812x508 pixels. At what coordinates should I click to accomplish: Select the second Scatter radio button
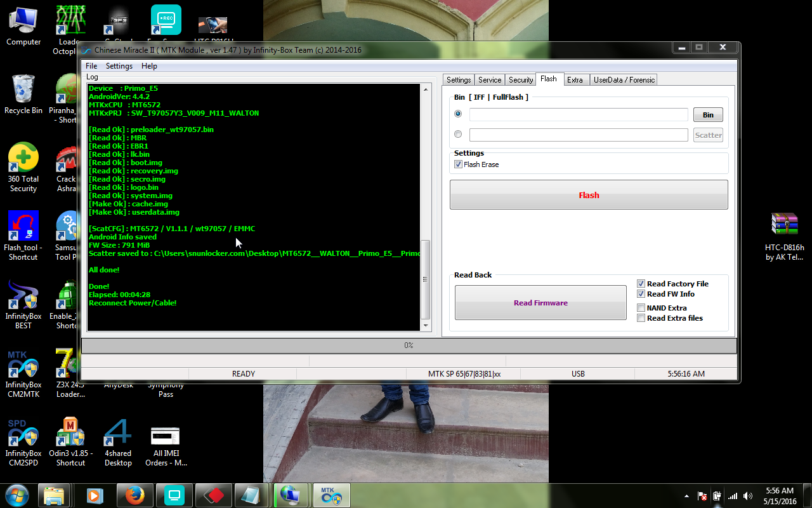(458, 135)
